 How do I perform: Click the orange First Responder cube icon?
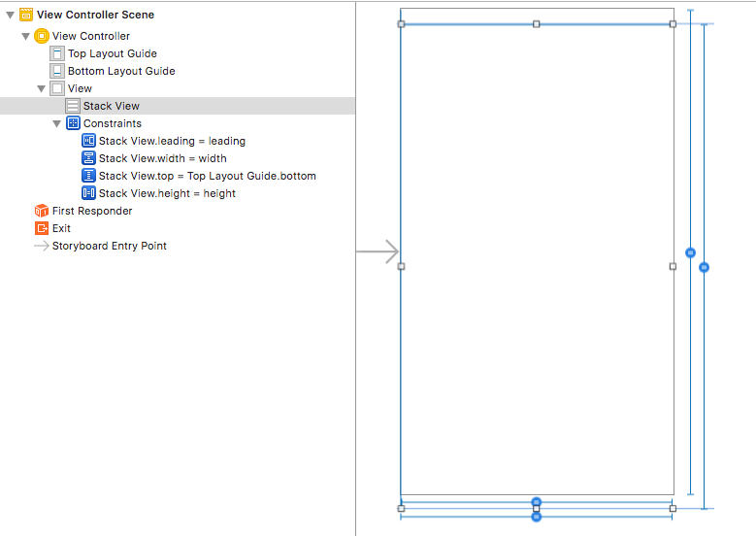[42, 211]
